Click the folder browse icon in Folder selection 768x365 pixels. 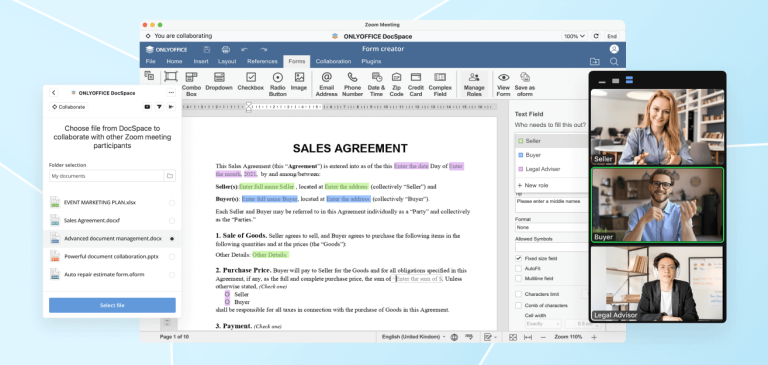tap(169, 176)
